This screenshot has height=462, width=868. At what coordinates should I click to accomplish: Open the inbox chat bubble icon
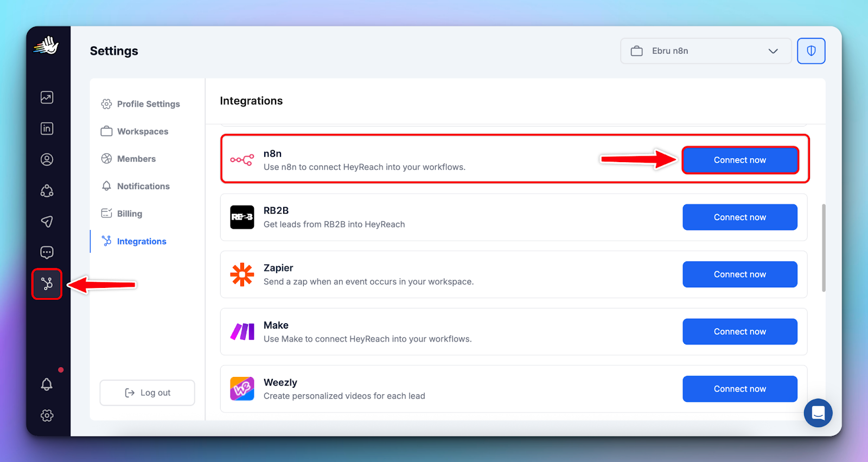[x=47, y=253]
